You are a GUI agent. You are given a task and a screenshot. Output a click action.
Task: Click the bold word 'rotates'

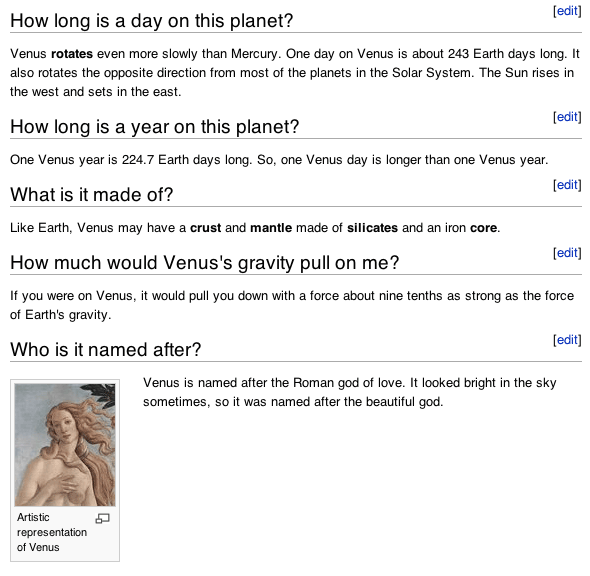pos(72,54)
